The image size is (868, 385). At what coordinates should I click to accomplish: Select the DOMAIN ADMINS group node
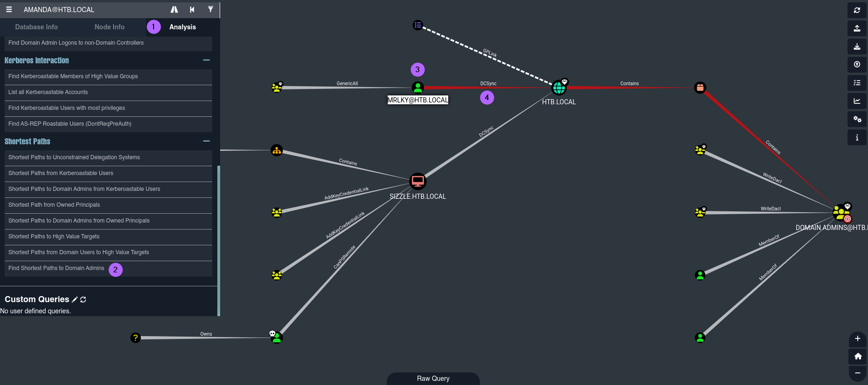pyautogui.click(x=841, y=213)
